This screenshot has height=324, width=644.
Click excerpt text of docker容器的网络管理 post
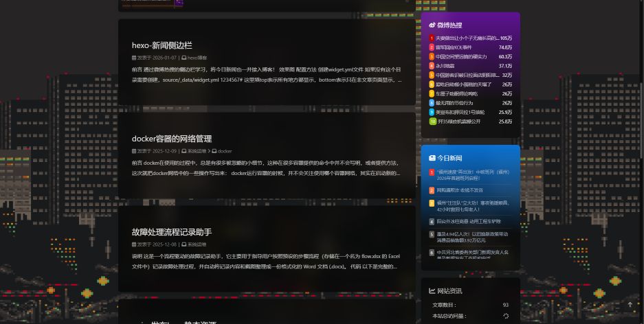[267, 168]
